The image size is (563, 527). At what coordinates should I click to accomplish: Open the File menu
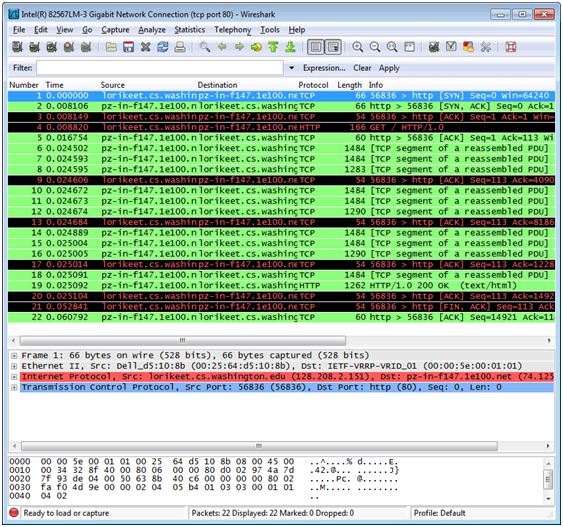[19, 30]
